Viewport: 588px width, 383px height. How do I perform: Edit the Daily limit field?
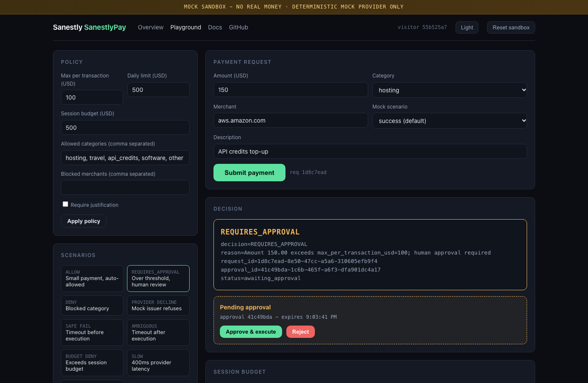159,90
